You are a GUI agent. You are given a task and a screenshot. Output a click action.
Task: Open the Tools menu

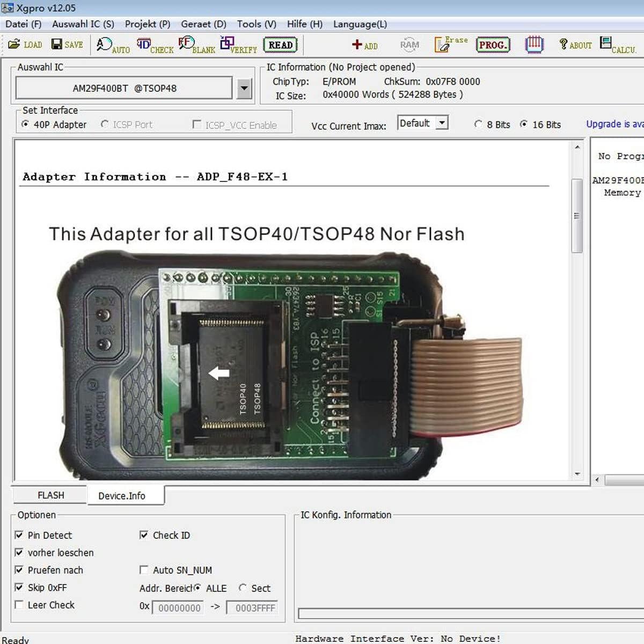click(x=256, y=24)
